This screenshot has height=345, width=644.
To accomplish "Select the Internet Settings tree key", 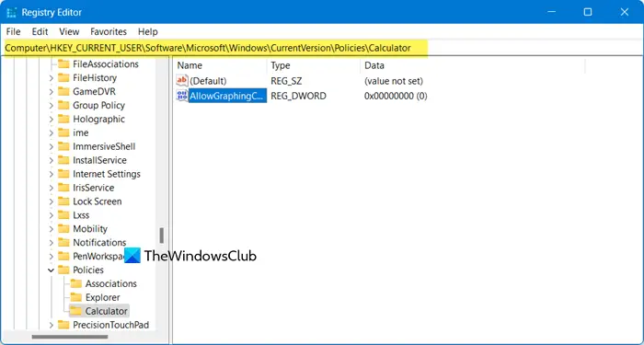I will pyautogui.click(x=107, y=174).
